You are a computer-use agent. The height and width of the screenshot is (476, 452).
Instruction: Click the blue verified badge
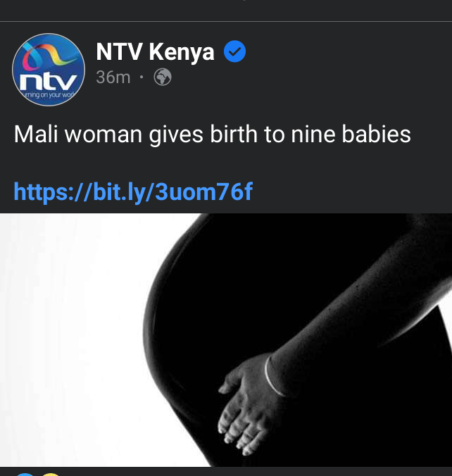click(x=234, y=51)
